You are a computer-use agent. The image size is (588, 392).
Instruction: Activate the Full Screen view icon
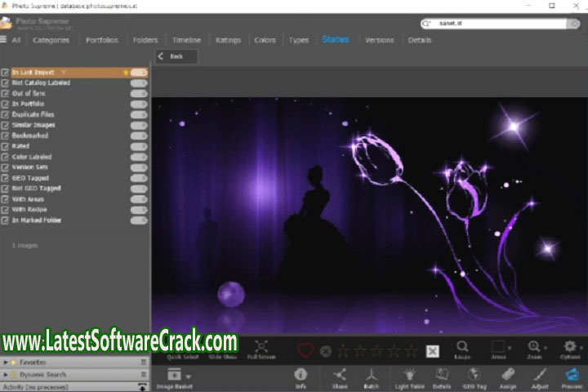261,346
